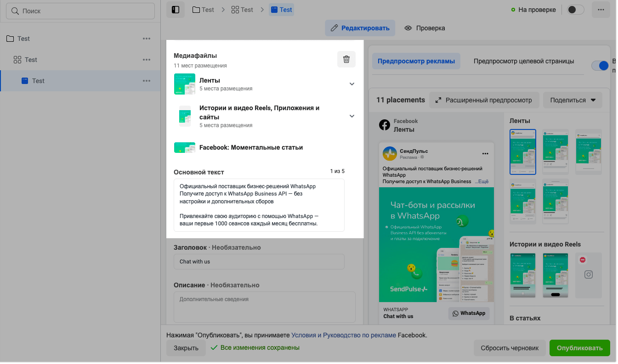
Task: Toggle the sidebar panel icon
Action: click(x=175, y=10)
